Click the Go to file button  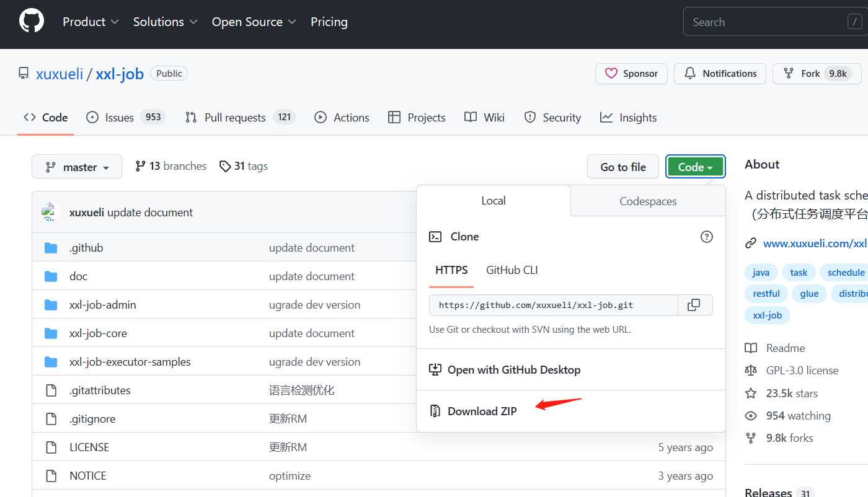[623, 167]
